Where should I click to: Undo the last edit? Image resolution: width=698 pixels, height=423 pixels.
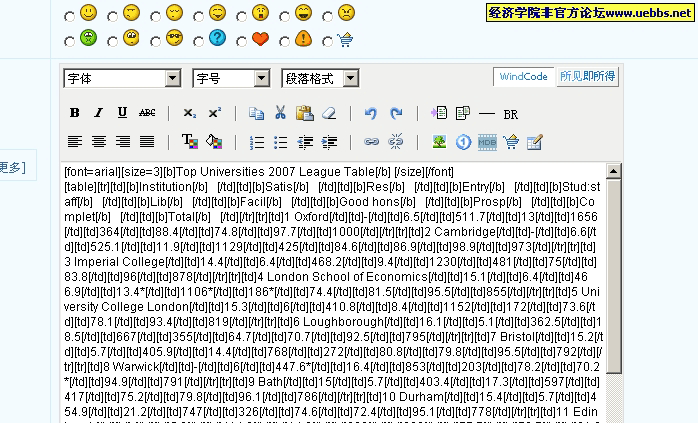371,114
